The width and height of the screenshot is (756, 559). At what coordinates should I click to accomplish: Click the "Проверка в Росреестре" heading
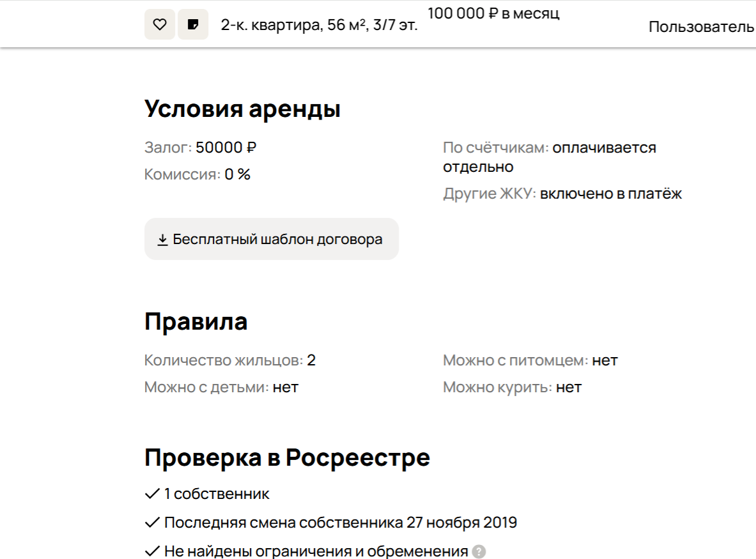[x=287, y=458]
